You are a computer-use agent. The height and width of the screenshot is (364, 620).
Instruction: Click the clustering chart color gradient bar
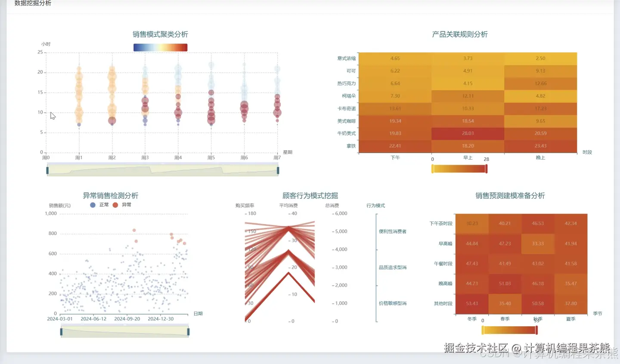(160, 47)
